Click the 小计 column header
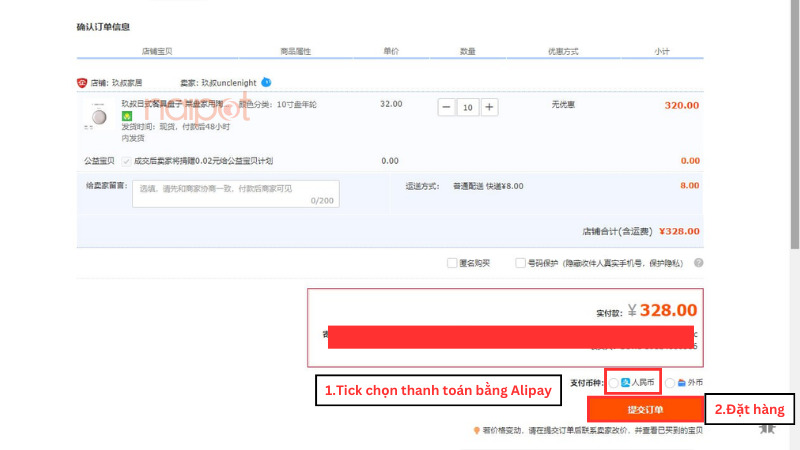This screenshot has height=450, width=800. coord(662,51)
